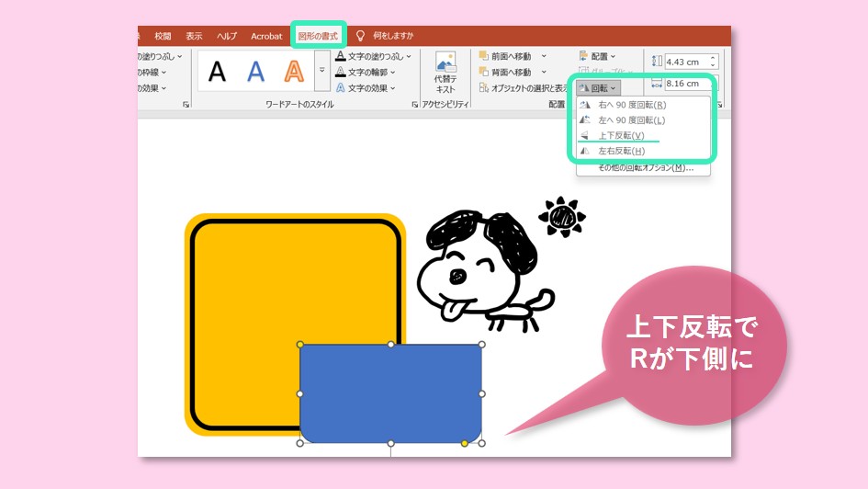The width and height of the screenshot is (868, 489).
Task: Open the 文字の塗りつぶし dropdown arrow
Action: pos(409,56)
